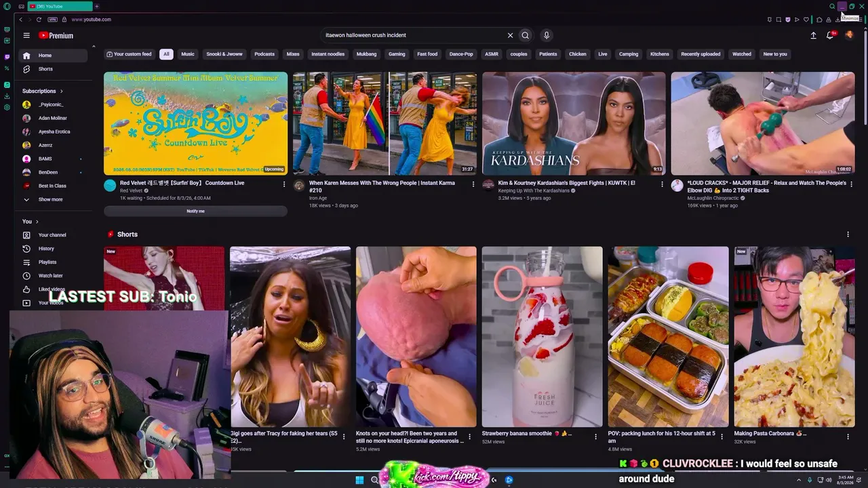Open the account avatar menu
Viewport: 868px width, 488px height.
coord(849,35)
